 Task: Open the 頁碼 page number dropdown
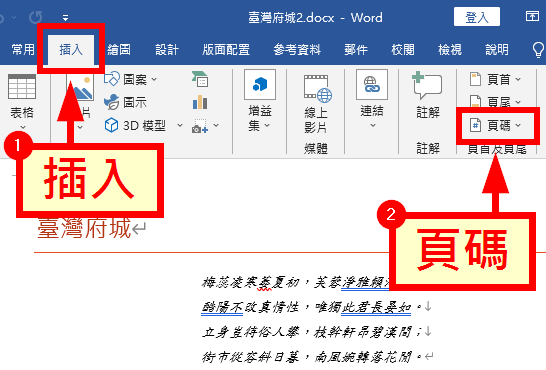click(495, 125)
